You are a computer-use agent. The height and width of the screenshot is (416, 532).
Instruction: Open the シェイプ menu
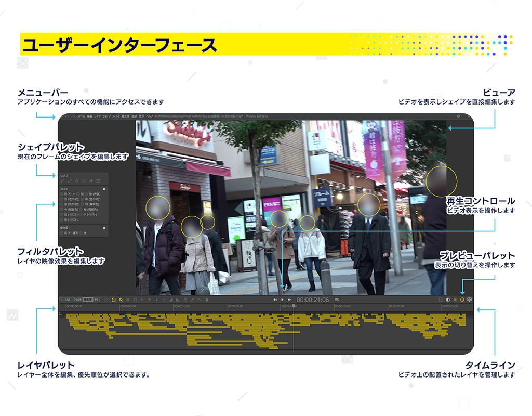pos(107,116)
